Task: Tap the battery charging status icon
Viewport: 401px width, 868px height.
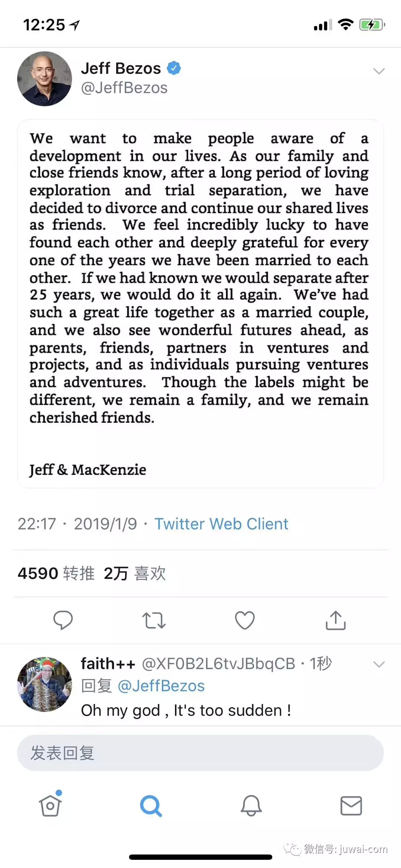Action: click(x=372, y=25)
